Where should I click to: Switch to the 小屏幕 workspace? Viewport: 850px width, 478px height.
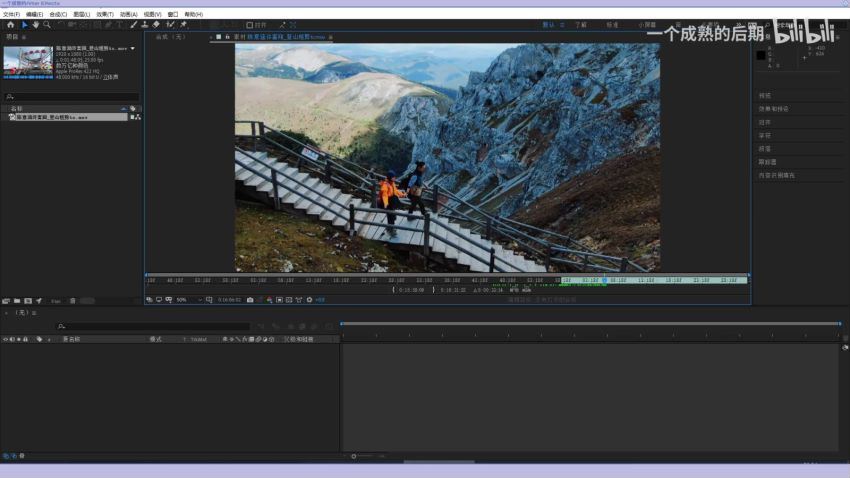point(647,25)
